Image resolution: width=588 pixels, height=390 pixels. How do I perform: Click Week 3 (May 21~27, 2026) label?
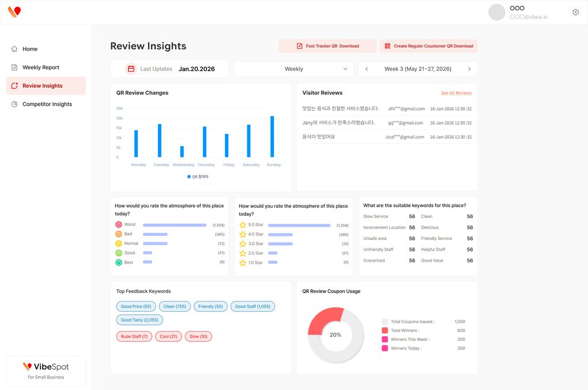418,69
